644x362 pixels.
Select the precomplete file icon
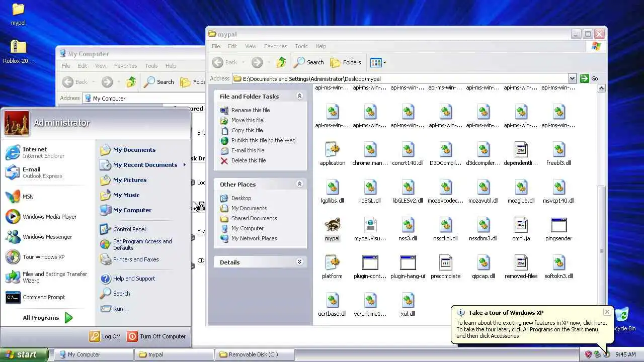[445, 262]
